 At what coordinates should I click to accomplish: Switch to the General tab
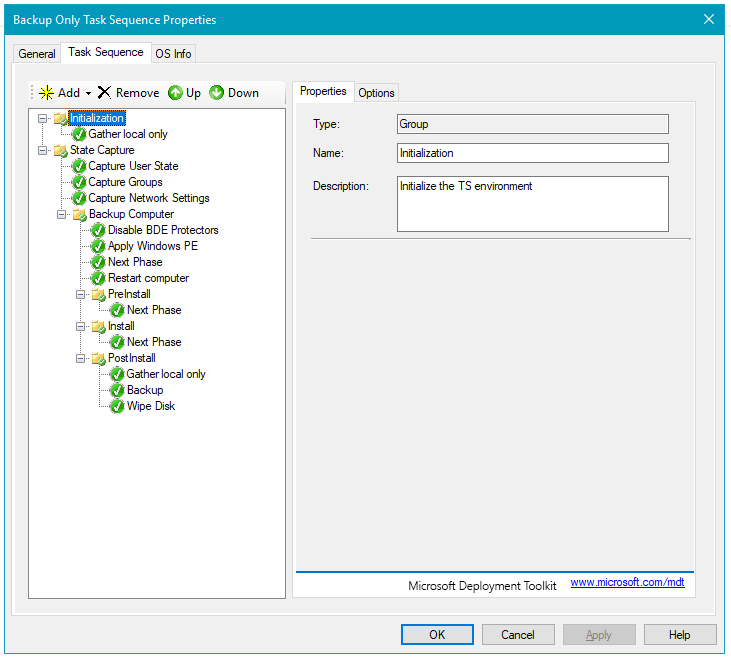[37, 53]
